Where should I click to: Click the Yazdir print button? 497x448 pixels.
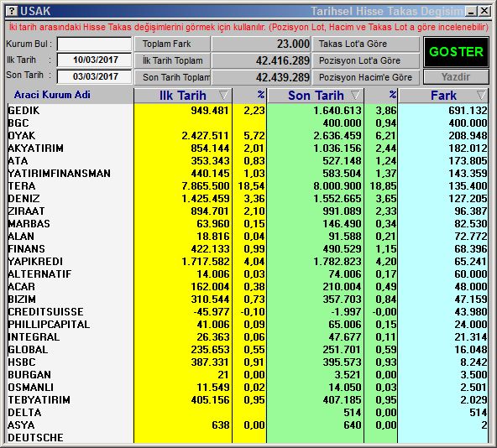coord(456,76)
